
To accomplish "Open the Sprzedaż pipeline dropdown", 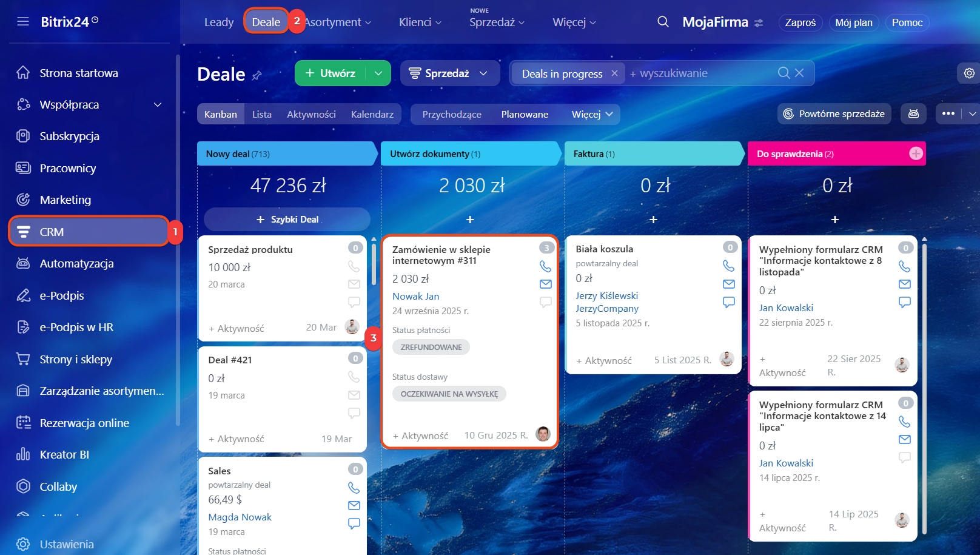I will click(449, 73).
